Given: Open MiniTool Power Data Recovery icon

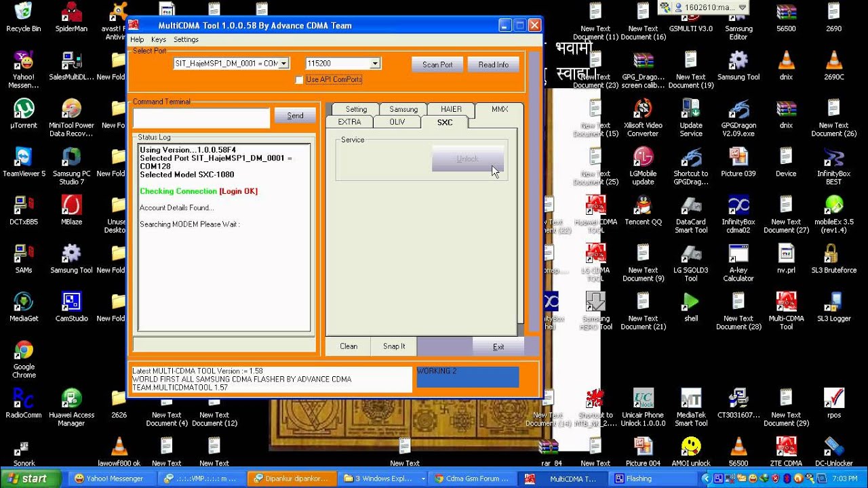Looking at the screenshot, I should click(71, 118).
